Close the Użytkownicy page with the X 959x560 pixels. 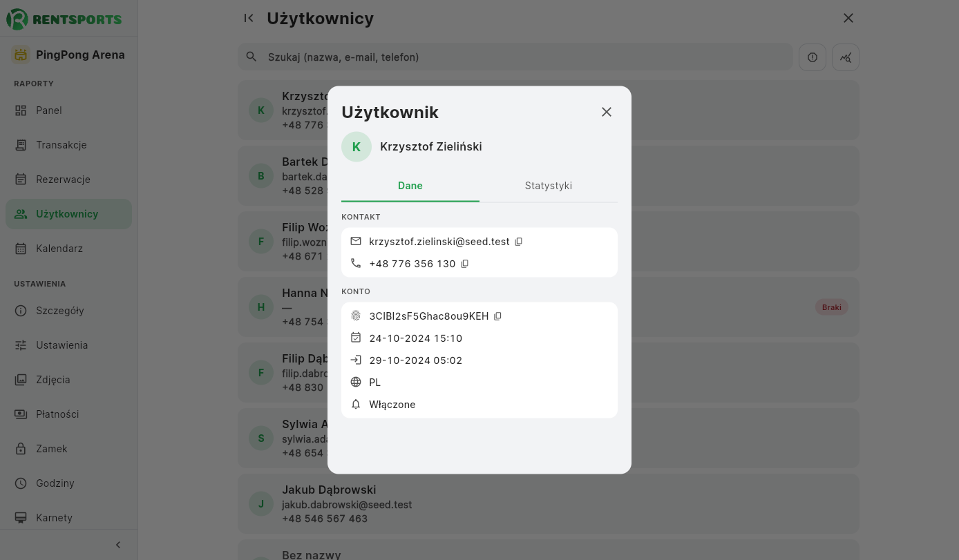pos(848,18)
